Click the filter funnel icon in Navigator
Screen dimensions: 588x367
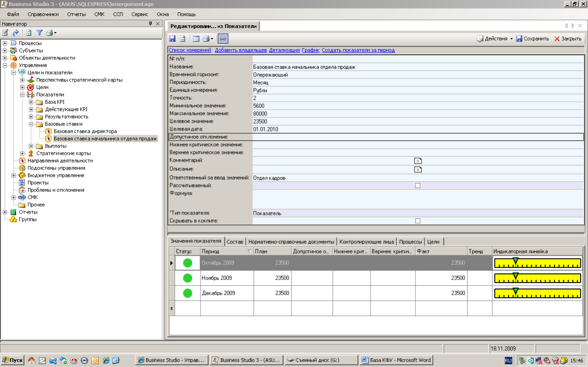[x=39, y=33]
